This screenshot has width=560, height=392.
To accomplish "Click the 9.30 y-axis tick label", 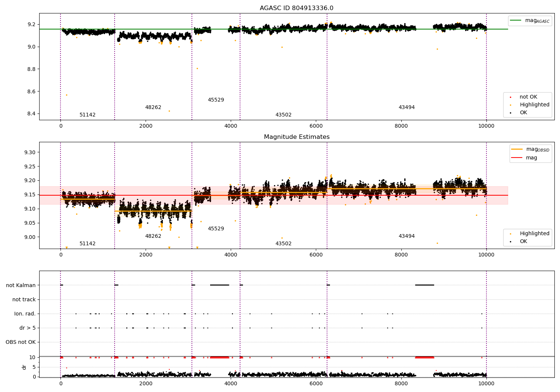I will coord(30,152).
